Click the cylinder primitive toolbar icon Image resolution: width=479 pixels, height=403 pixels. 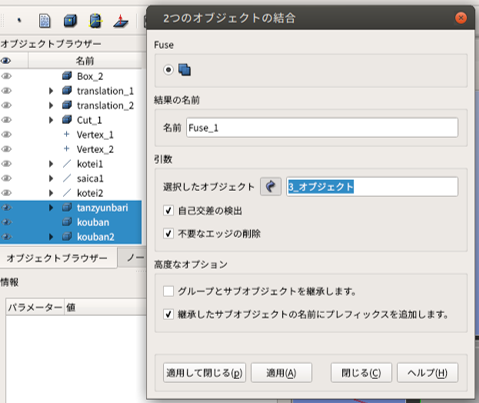(x=95, y=21)
